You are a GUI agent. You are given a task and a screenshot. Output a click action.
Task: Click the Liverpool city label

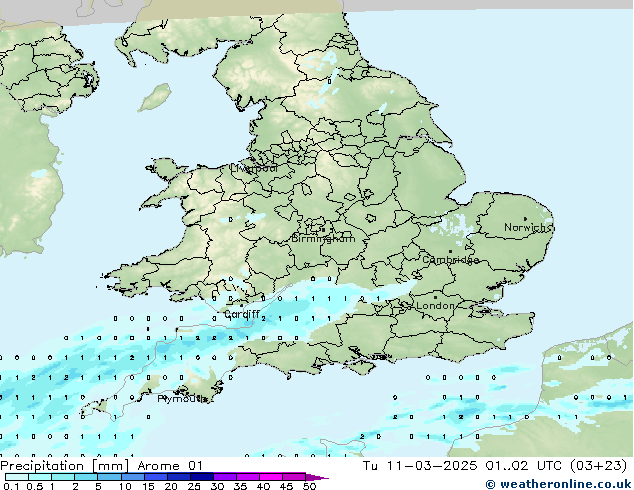254,168
